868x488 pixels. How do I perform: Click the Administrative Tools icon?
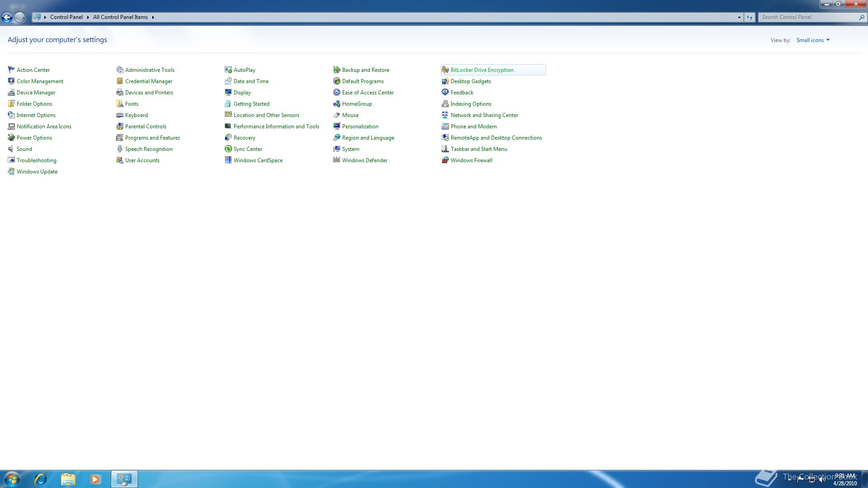click(120, 70)
